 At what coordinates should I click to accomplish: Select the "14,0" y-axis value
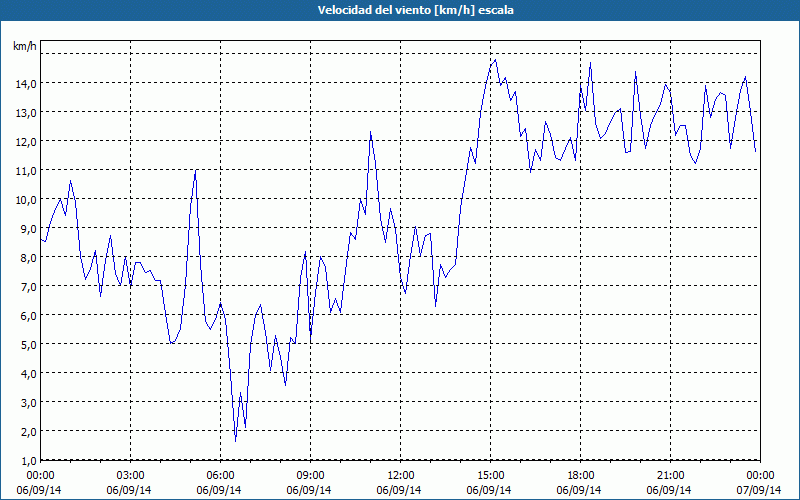coord(25,84)
